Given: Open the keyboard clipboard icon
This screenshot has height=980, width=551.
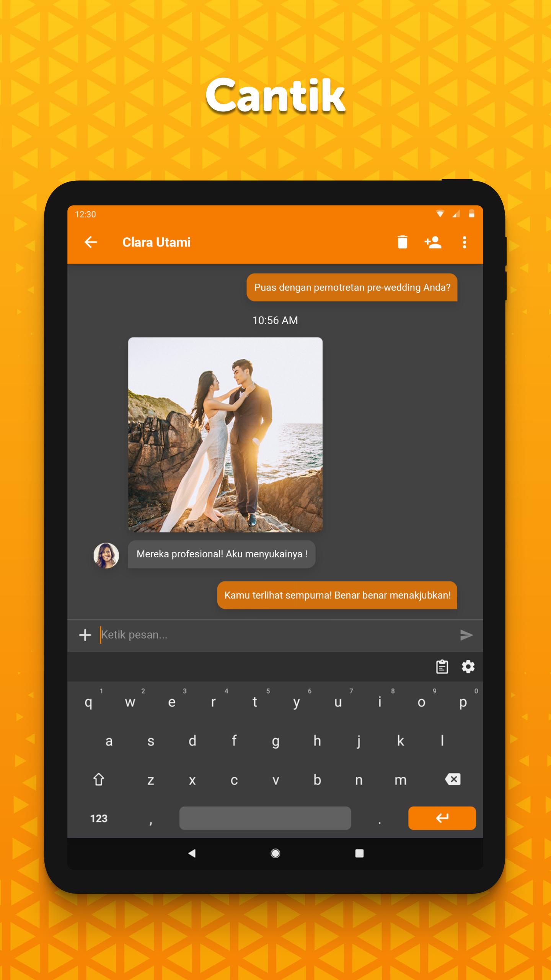Looking at the screenshot, I should pyautogui.click(x=442, y=667).
